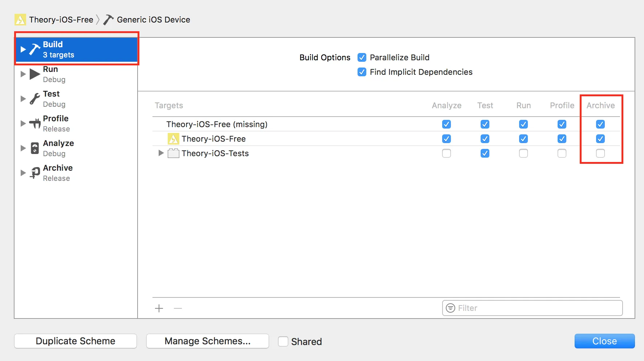Click the plus icon to add target
Image resolution: width=644 pixels, height=361 pixels.
(159, 308)
